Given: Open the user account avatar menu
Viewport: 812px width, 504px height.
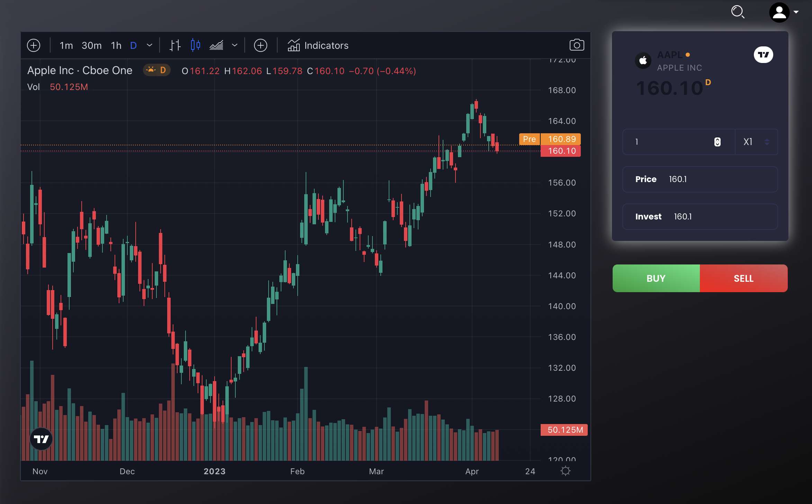Looking at the screenshot, I should pos(779,12).
